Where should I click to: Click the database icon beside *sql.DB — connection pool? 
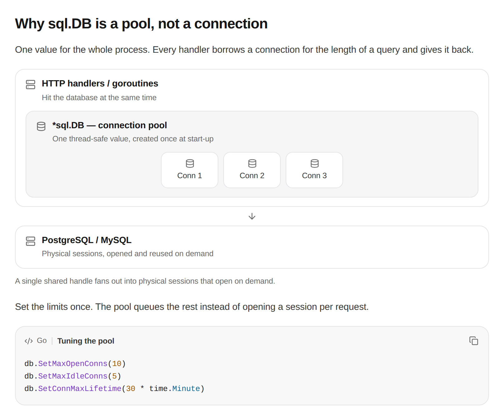[x=41, y=126]
